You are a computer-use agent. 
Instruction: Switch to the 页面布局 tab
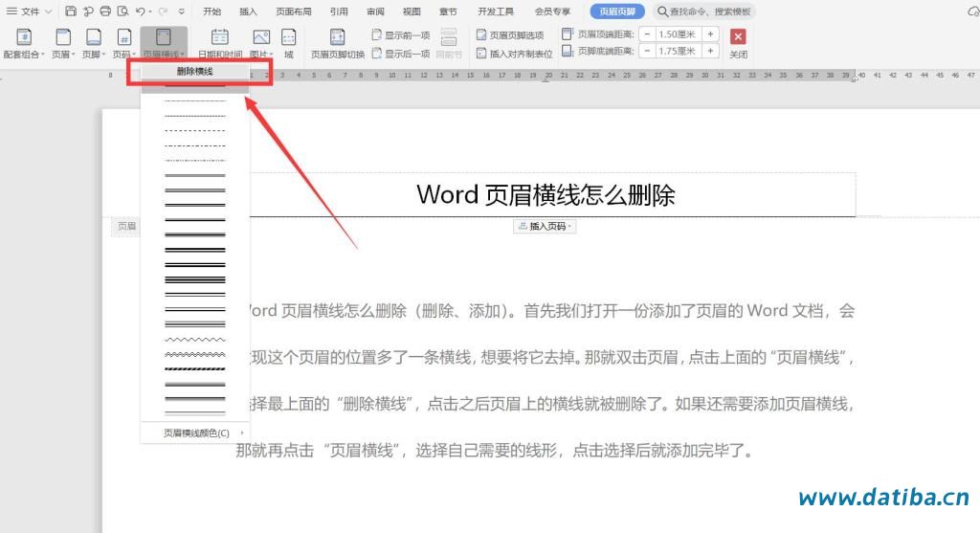point(294,11)
